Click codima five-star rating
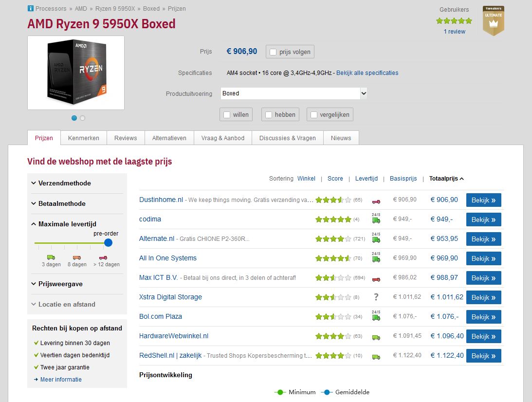532x402 pixels. tap(333, 219)
